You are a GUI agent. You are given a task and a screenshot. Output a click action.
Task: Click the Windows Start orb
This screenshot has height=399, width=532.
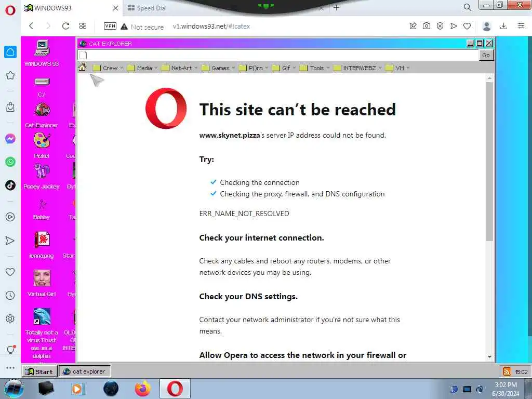click(14, 389)
